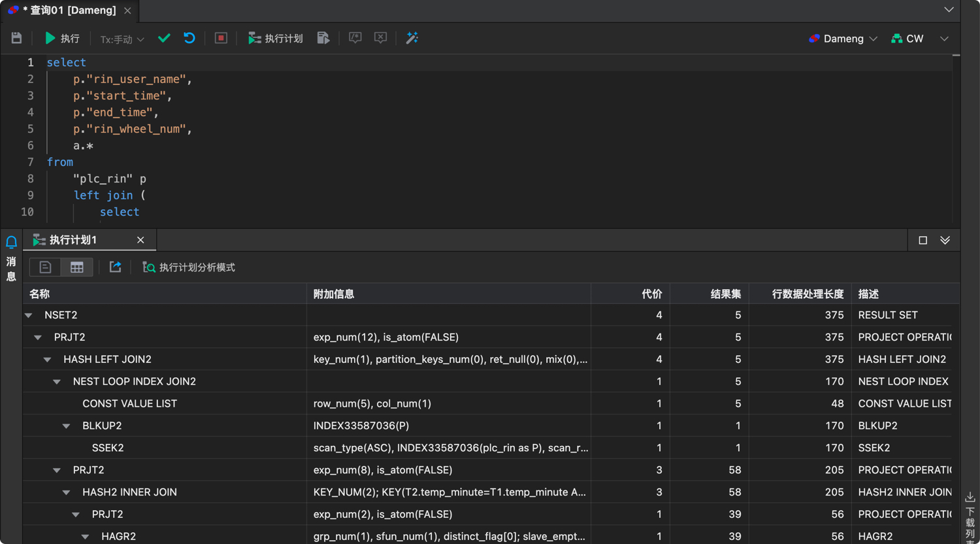The width and height of the screenshot is (980, 544).
Task: Open the CW schema dropdown
Action: coord(908,39)
